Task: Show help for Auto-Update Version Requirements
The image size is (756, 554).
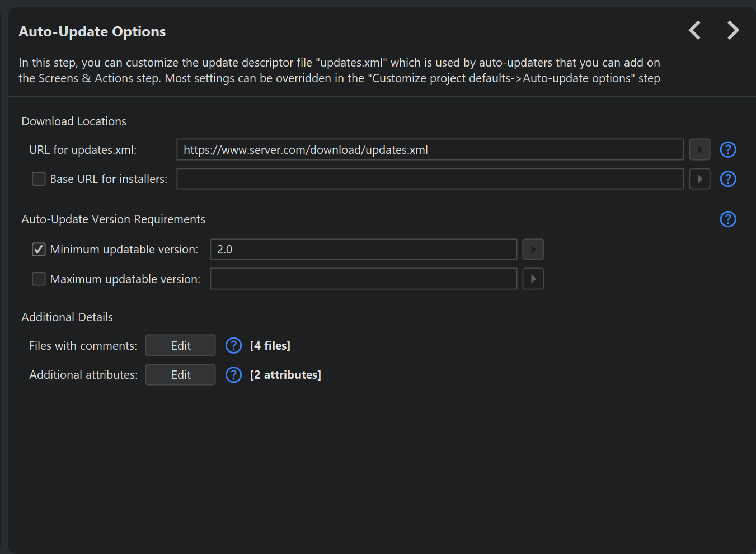Action: [727, 219]
